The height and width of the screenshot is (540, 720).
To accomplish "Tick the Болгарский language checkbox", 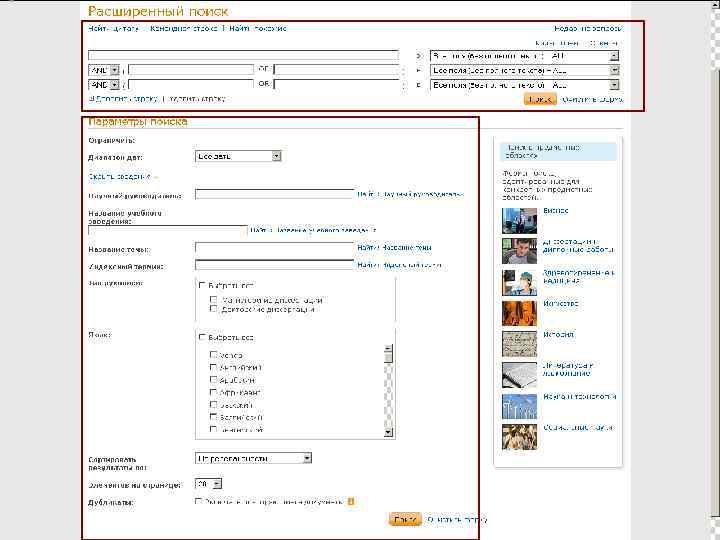I will tap(213, 417).
